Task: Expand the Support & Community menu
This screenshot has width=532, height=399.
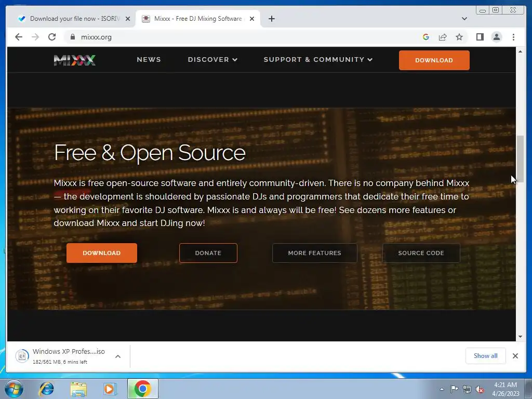Action: pos(318,59)
